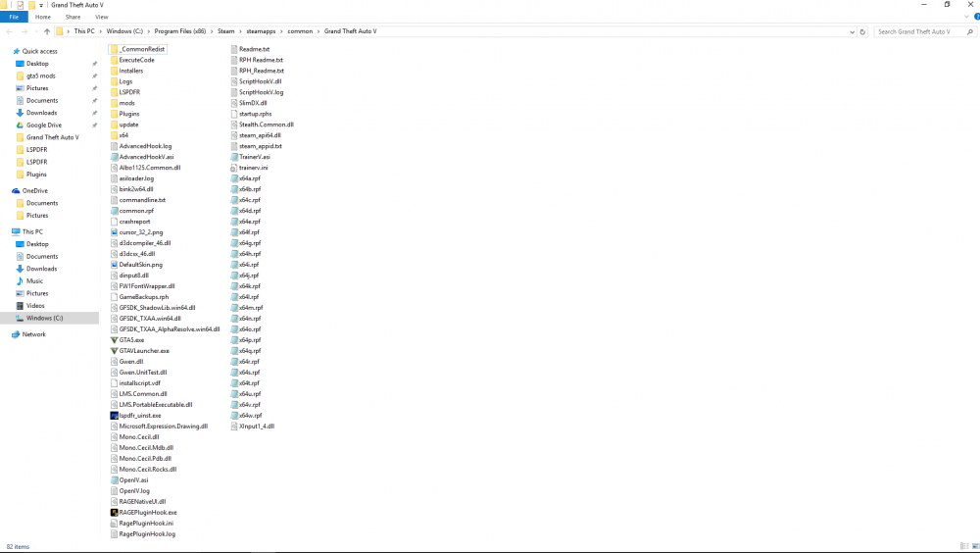
Task: Select the GameBackups.rph file
Action: pos(144,297)
